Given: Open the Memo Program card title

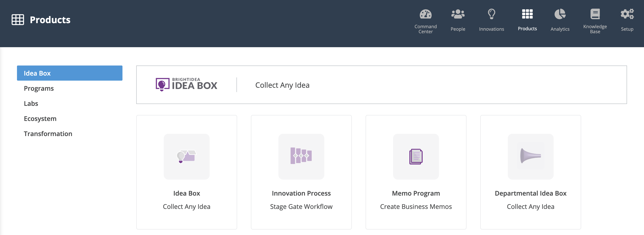Looking at the screenshot, I should click(x=416, y=193).
